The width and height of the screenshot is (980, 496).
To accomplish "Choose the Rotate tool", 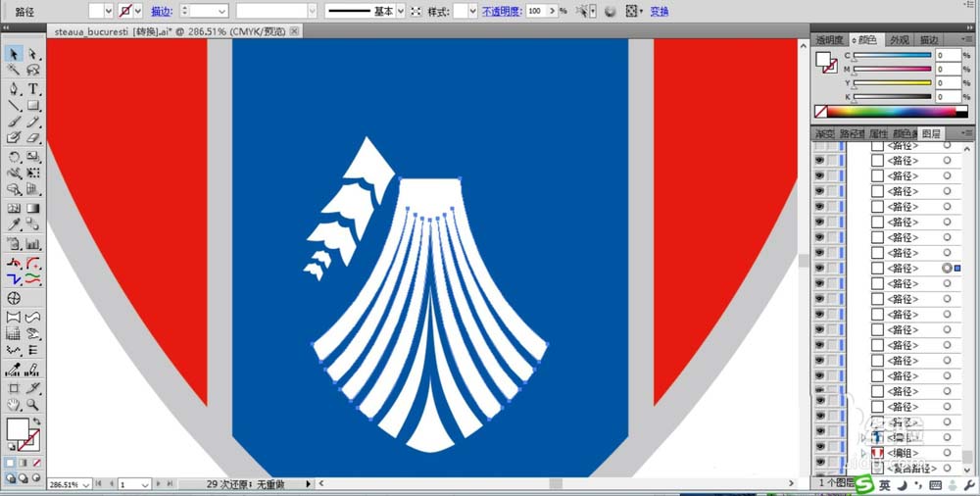I will [15, 157].
